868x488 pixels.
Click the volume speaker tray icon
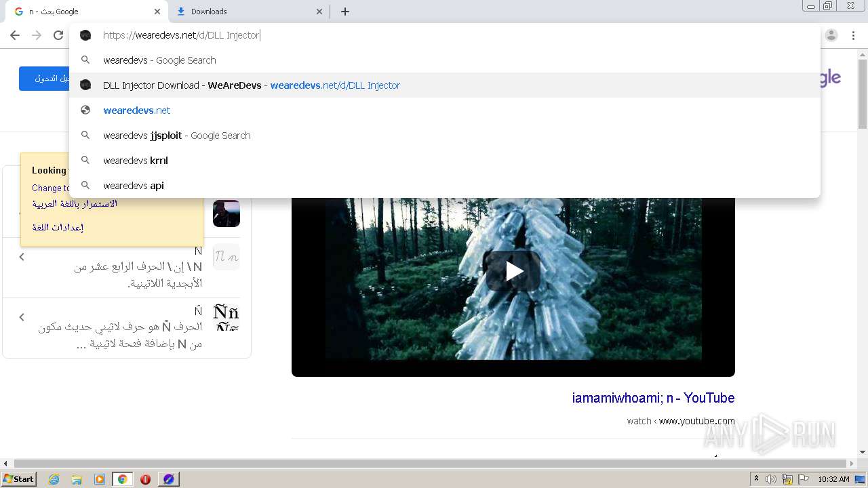[x=771, y=479]
